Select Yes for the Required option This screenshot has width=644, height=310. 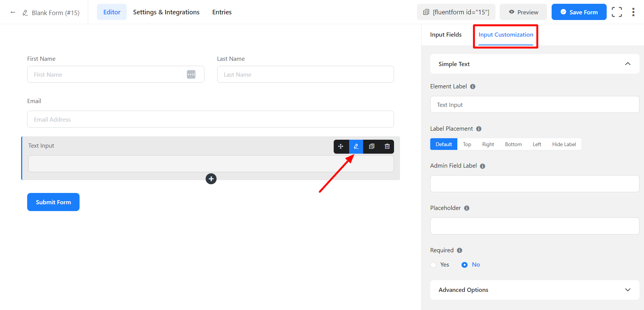tap(434, 265)
